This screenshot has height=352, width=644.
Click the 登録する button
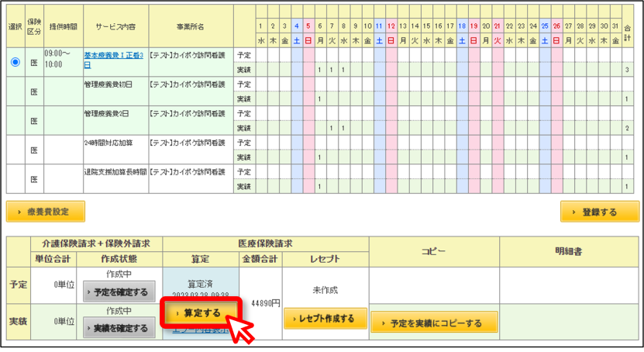(x=599, y=212)
